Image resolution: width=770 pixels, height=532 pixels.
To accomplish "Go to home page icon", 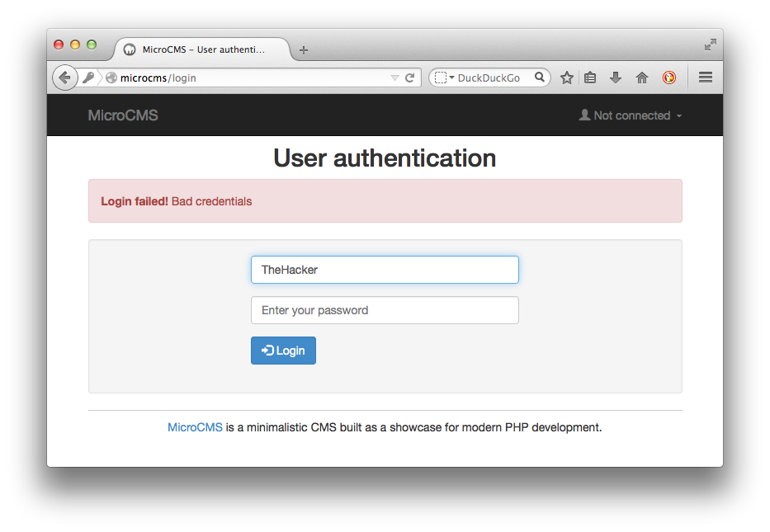I will coord(642,78).
